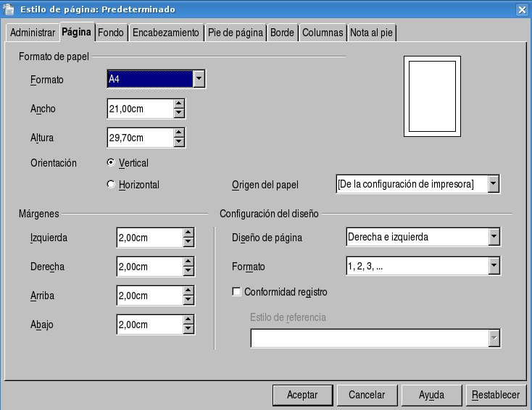Open the paper Formato A4 dropdown

click(199, 79)
